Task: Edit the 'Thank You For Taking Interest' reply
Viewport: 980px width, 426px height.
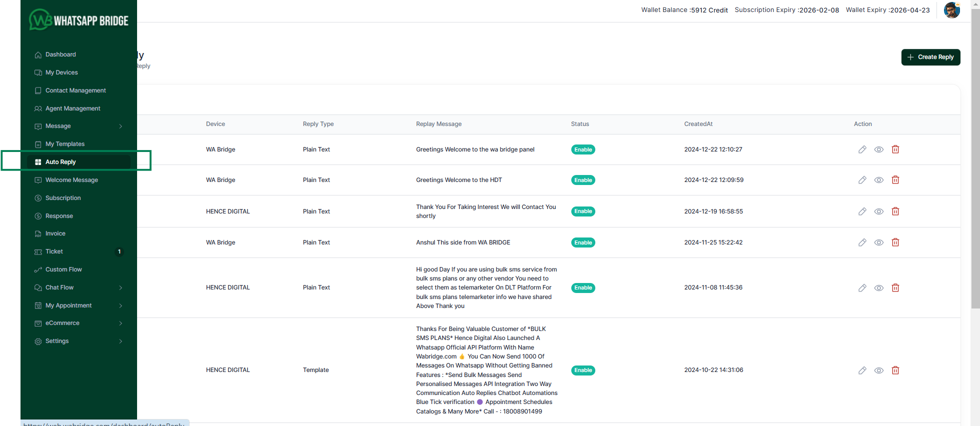Action: (862, 211)
